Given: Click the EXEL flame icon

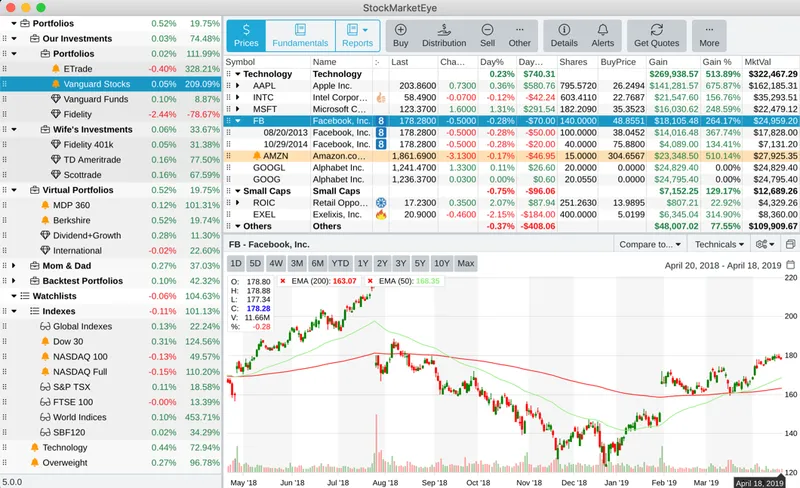Looking at the screenshot, I should pyautogui.click(x=381, y=214).
